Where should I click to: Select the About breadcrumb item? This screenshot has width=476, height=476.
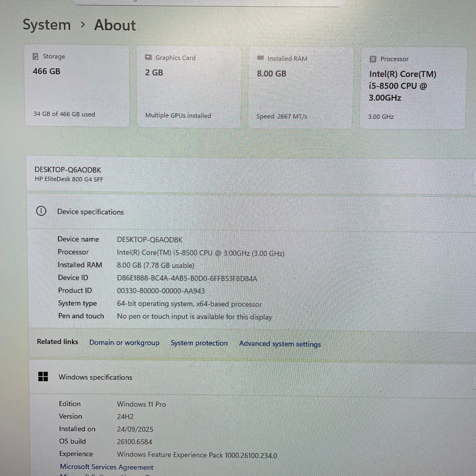point(114,25)
